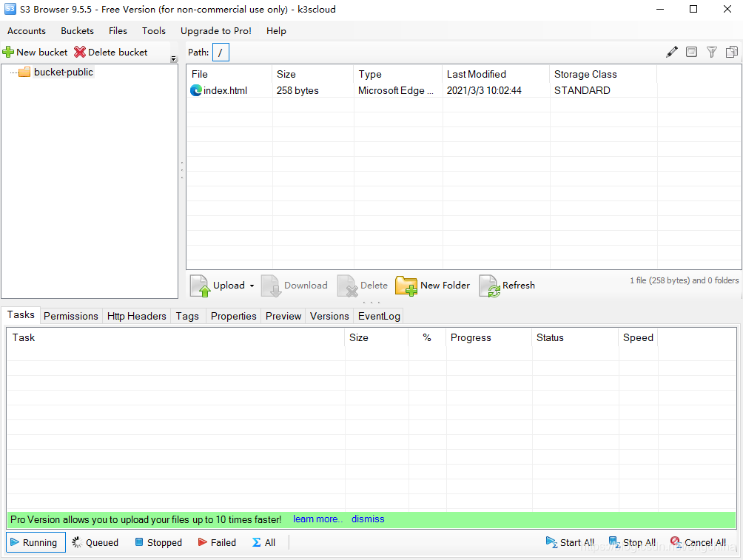Sort by the File column header

coord(230,74)
